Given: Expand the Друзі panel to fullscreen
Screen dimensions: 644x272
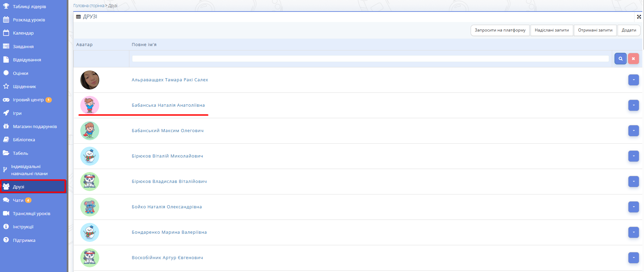Looking at the screenshot, I should point(639,17).
